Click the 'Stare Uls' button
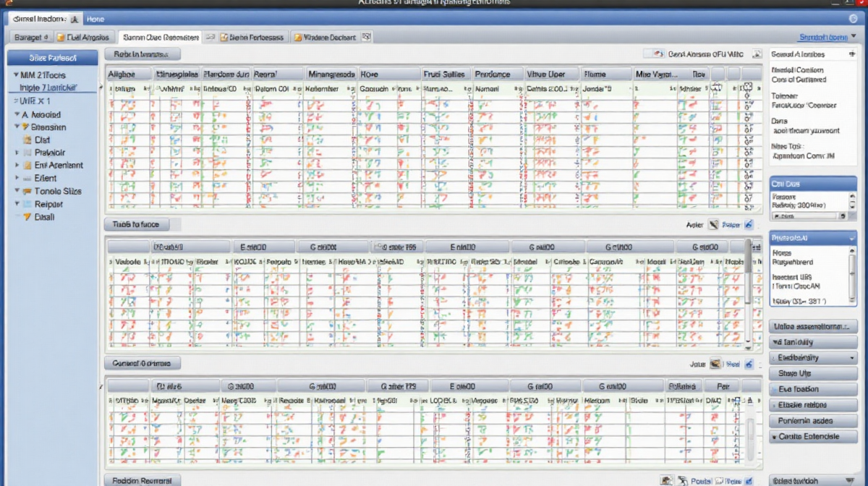 pos(813,374)
